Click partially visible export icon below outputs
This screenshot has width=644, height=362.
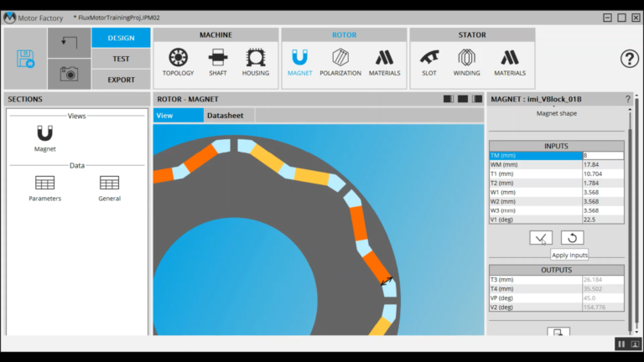(x=558, y=332)
